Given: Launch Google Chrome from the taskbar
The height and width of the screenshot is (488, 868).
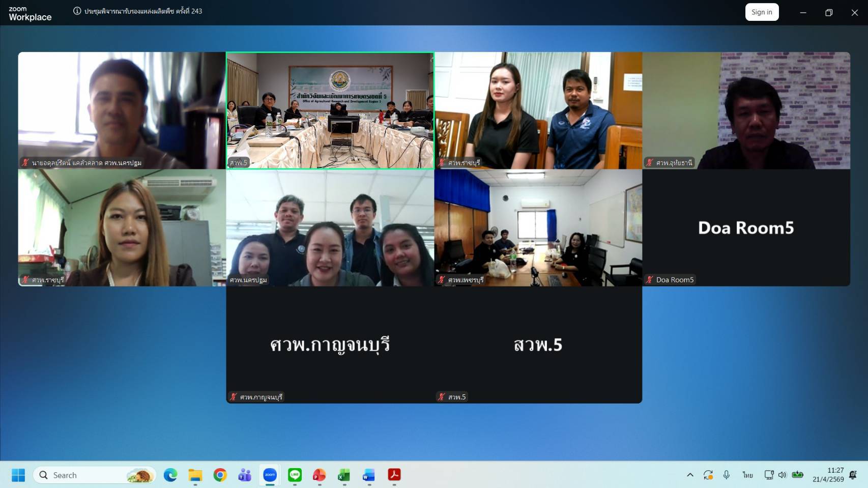Looking at the screenshot, I should coord(220,475).
